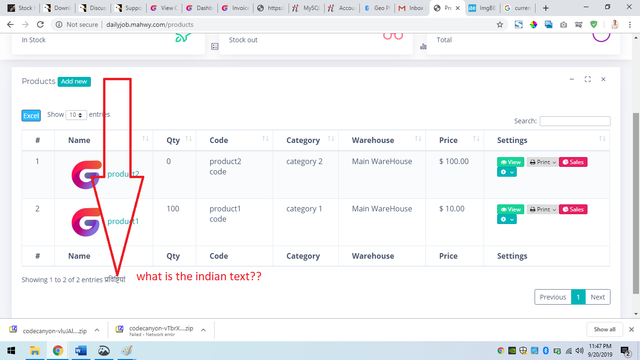This screenshot has width=640, height=360.
Task: Switch to the Invoice tab
Action: click(x=236, y=8)
